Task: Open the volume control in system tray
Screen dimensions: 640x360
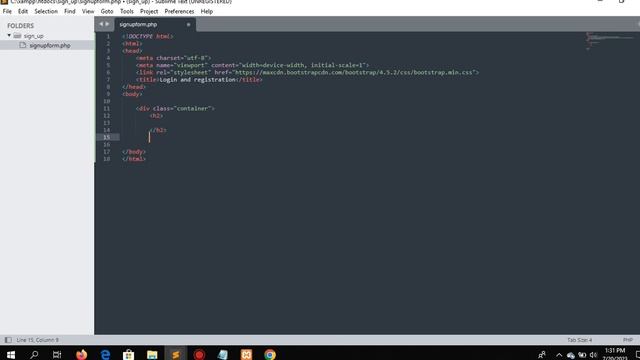Action: (x=593, y=355)
